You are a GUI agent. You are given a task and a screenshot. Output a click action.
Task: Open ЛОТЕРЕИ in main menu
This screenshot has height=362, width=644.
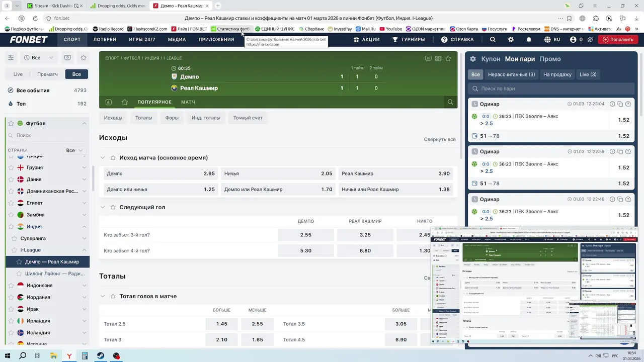105,39
